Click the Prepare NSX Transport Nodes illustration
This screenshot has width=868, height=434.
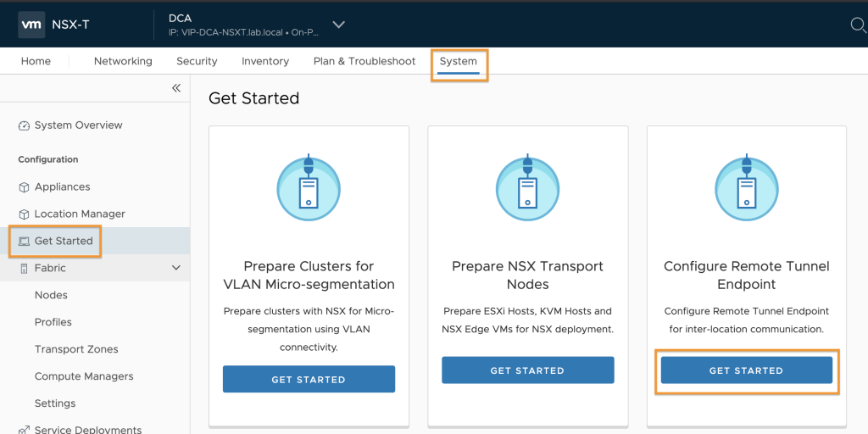tap(527, 189)
